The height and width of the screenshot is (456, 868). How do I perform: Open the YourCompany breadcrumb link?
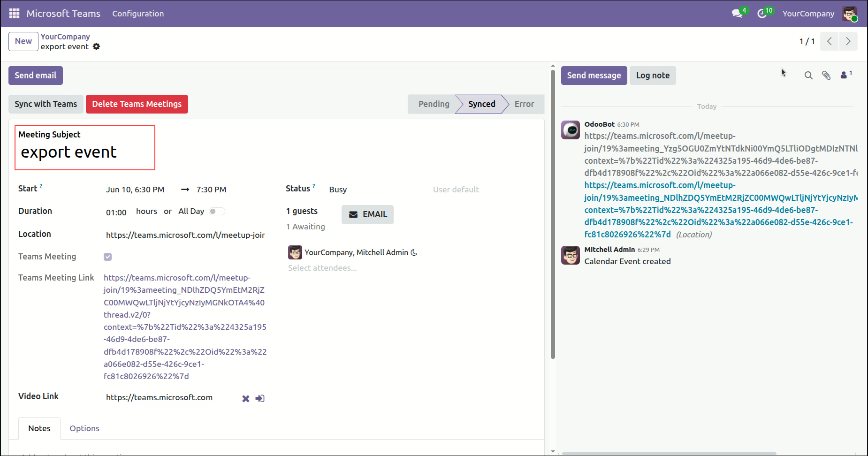pos(65,37)
